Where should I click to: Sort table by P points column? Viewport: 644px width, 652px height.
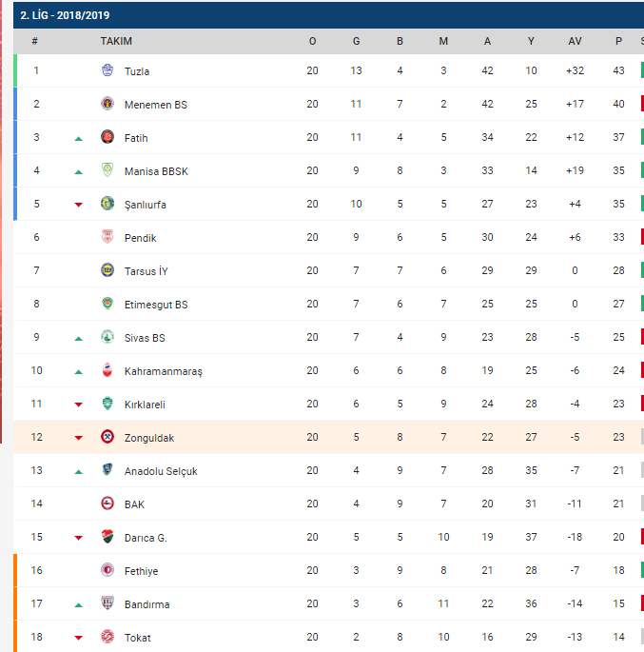[x=618, y=41]
